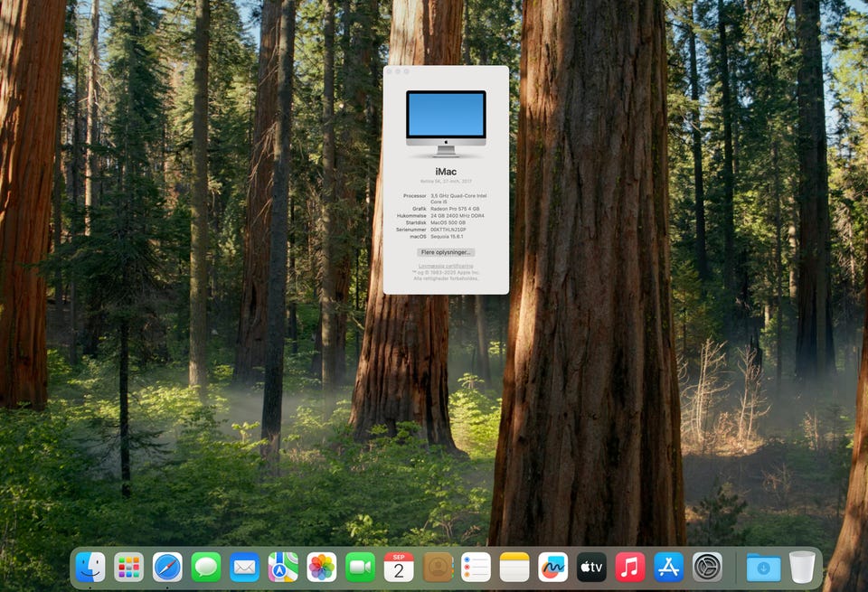The width and height of the screenshot is (868, 592).
Task: Click the Radeon Pro 575 4 GB value
Action: click(455, 209)
